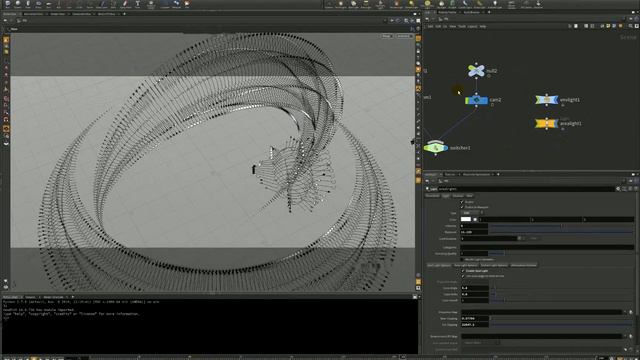
Task: Open the Area Light Options tab
Action: [466, 265]
